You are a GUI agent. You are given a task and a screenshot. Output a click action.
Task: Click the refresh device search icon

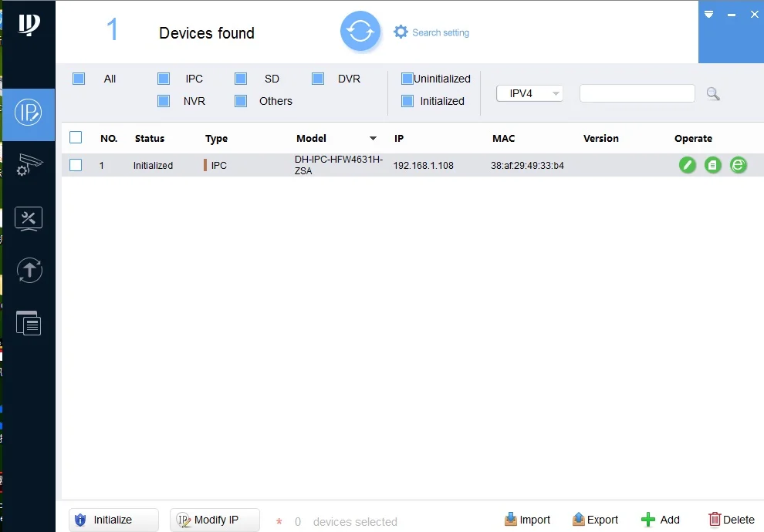click(x=360, y=32)
